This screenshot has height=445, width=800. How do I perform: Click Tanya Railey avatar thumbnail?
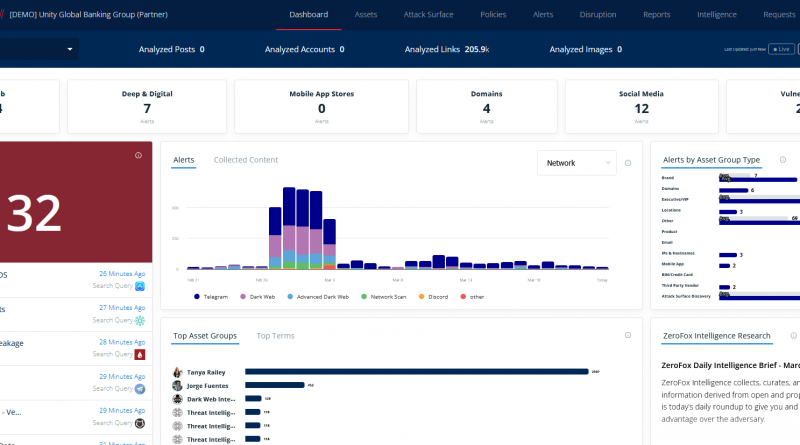pyautogui.click(x=178, y=372)
